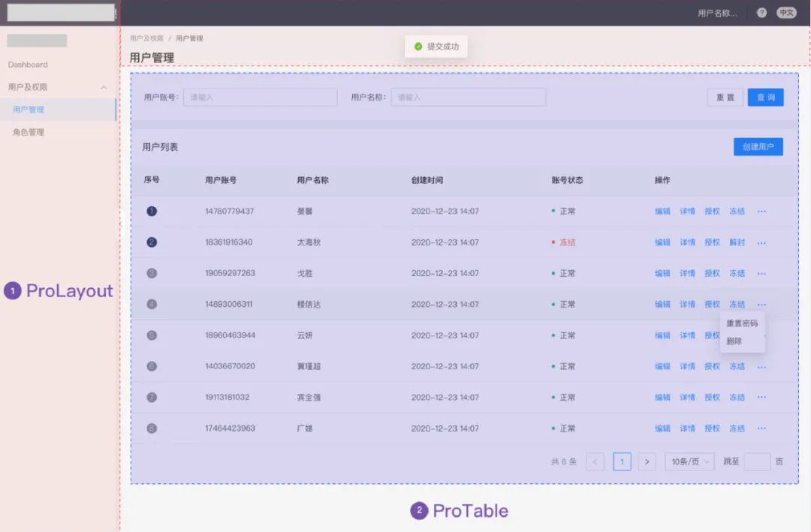Click the green success check icon on 提交成功 toast

[418, 46]
